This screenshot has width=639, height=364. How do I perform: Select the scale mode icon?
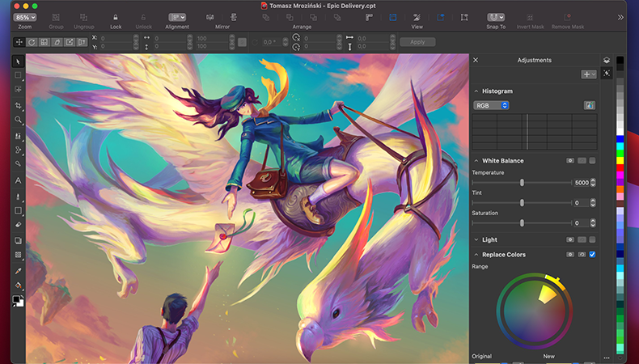[x=44, y=42]
